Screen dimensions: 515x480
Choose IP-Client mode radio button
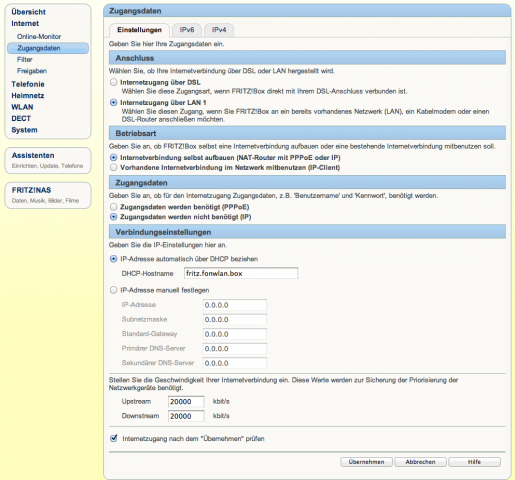point(114,167)
